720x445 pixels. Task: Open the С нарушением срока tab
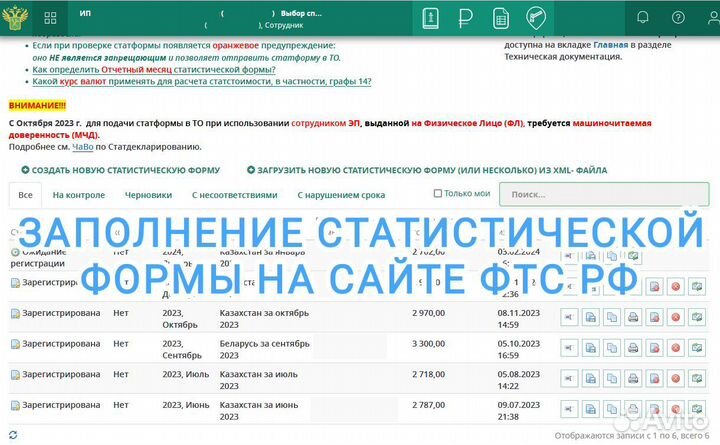pyautogui.click(x=341, y=195)
